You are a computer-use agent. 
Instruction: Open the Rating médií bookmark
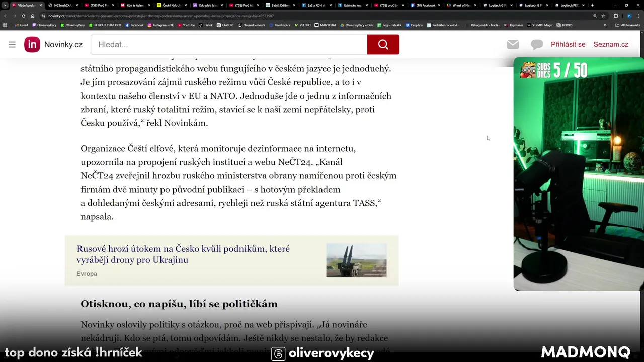pyautogui.click(x=485, y=25)
